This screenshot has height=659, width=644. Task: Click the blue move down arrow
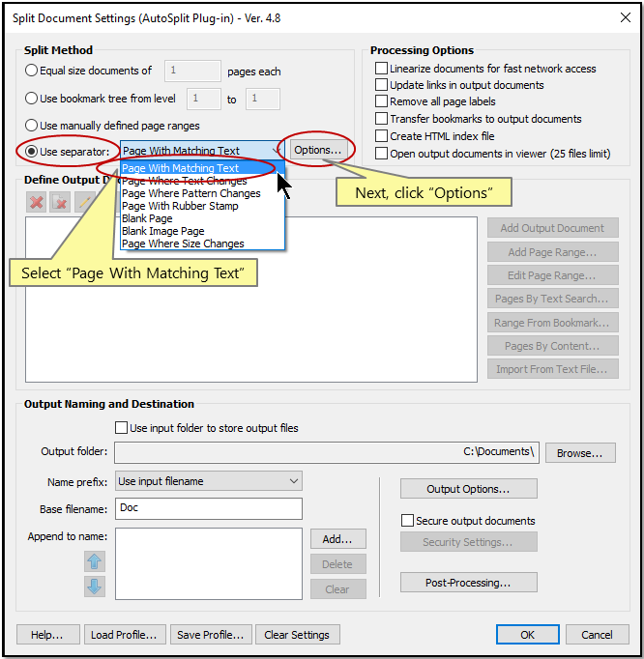coord(94,587)
